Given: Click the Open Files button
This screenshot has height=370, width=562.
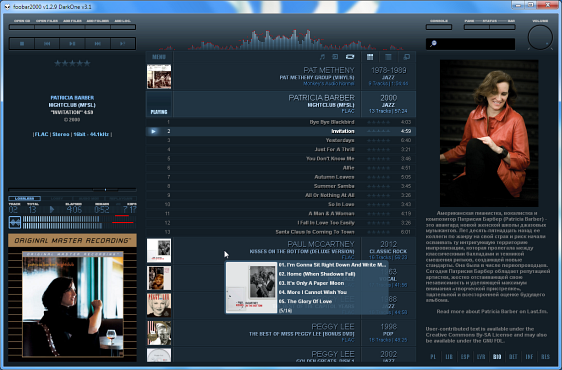Looking at the screenshot, I should (47, 27).
